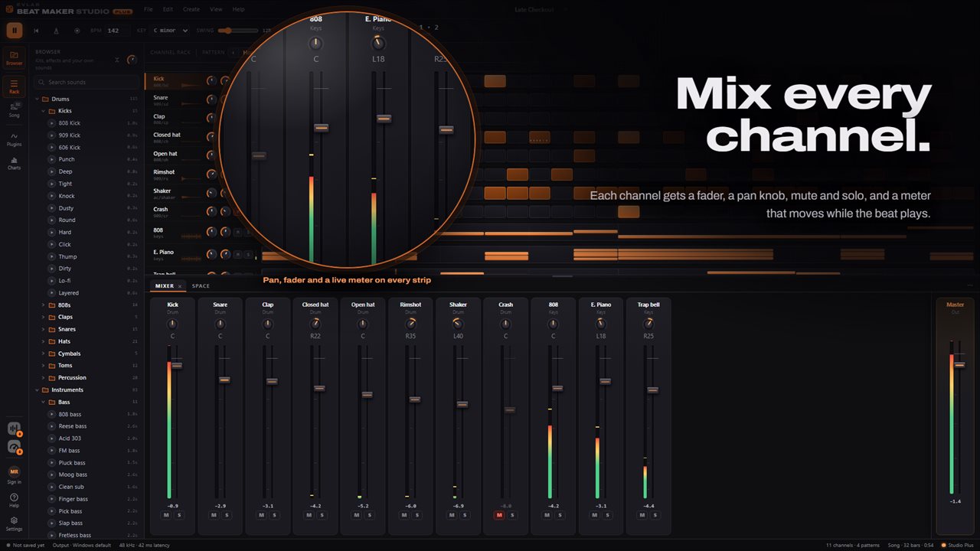The image size is (980, 551).
Task: Preview the Moog bass sound
Action: (x=52, y=475)
